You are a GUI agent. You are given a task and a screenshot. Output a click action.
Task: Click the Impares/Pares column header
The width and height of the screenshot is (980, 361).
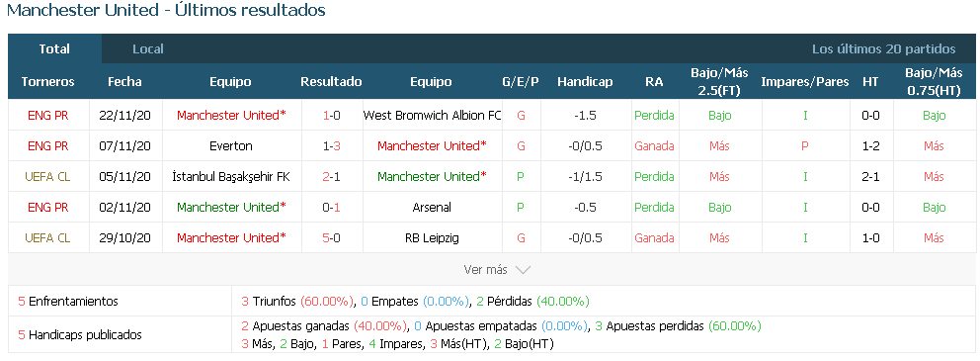pos(805,82)
